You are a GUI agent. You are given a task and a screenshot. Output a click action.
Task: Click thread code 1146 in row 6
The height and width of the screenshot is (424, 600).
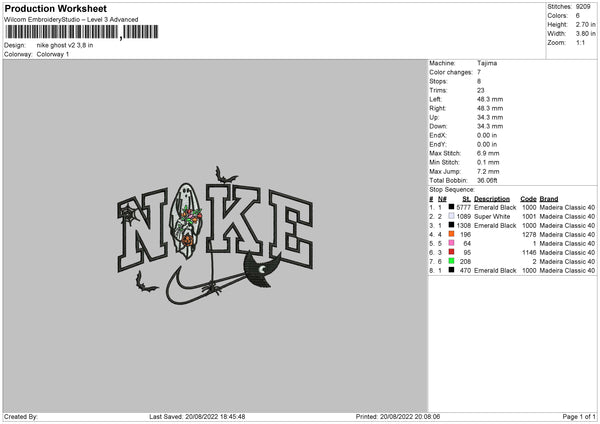point(529,253)
